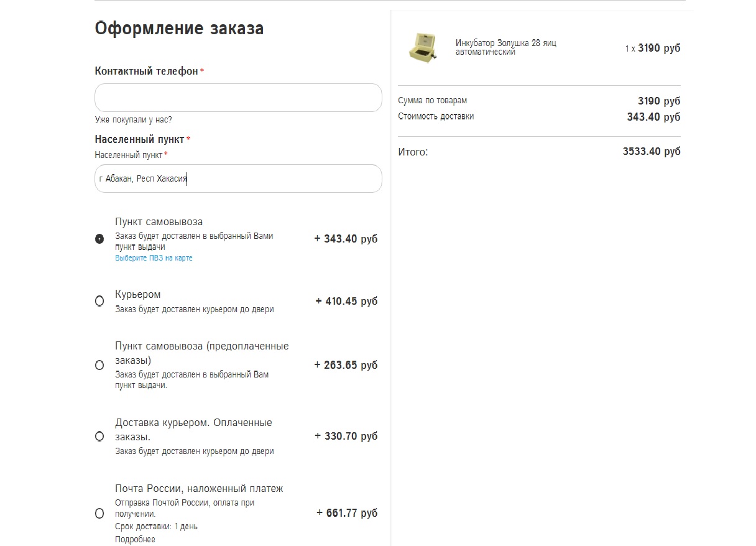Click the '+ 661.77 руб' Почта России price
Screen dimensions: 756x546
click(x=346, y=513)
